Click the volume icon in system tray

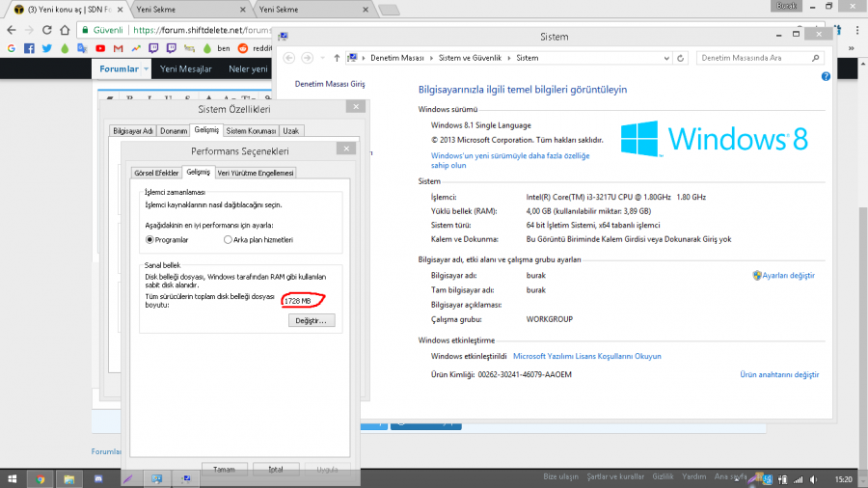pyautogui.click(x=813, y=479)
